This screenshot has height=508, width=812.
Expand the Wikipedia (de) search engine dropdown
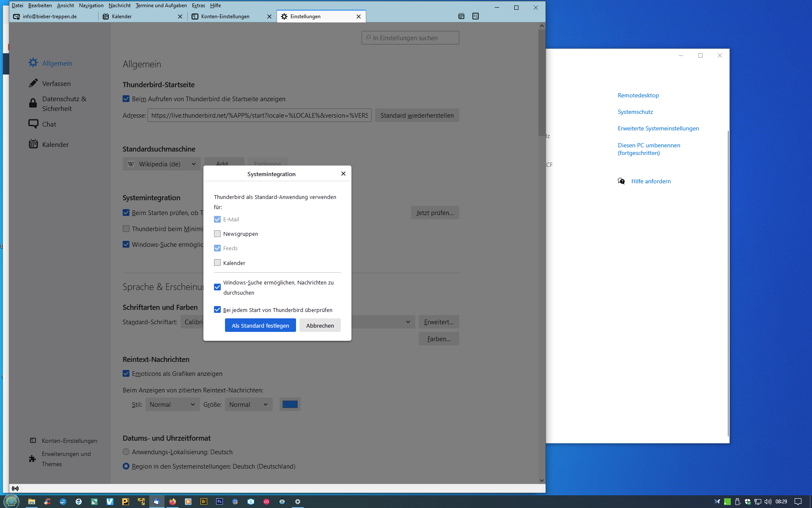tap(162, 164)
